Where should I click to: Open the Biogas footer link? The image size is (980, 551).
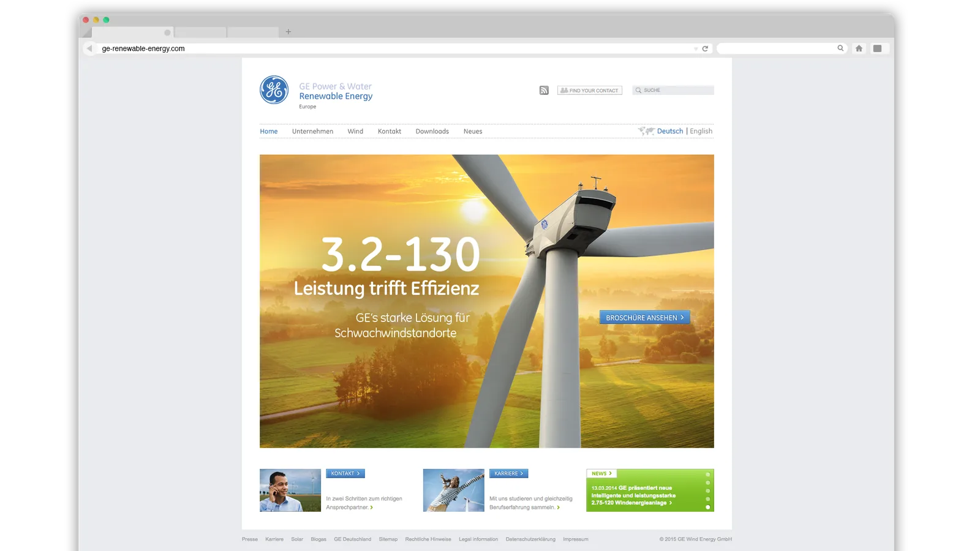(x=318, y=539)
